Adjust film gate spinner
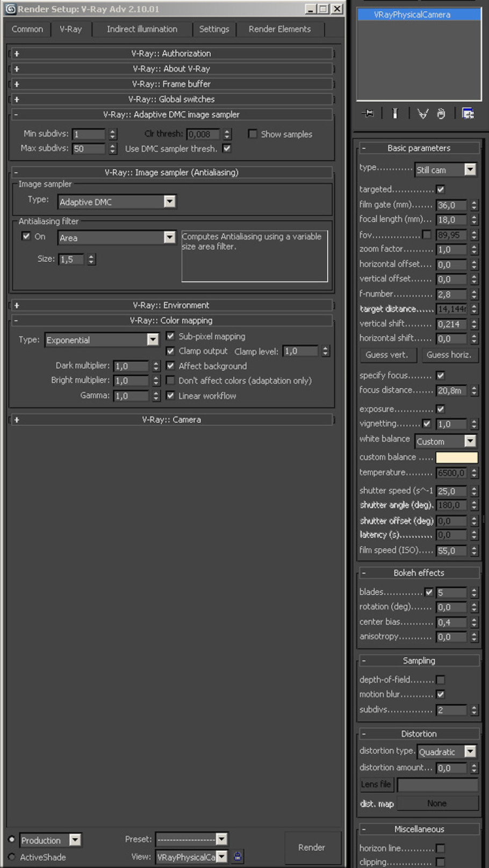The image size is (489, 868). [x=474, y=205]
